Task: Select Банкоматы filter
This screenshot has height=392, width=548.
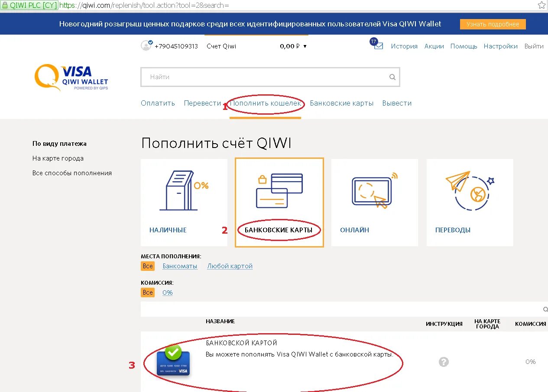Action: 180,266
